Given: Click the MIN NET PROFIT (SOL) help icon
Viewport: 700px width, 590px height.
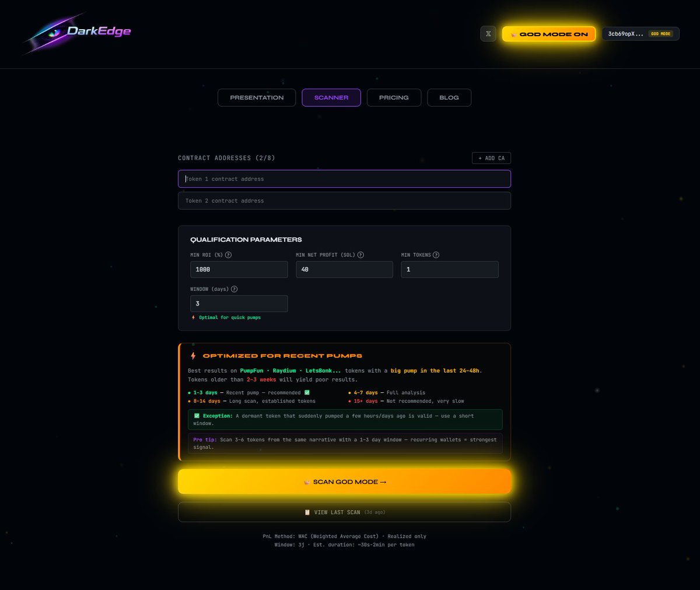Looking at the screenshot, I should click(360, 255).
